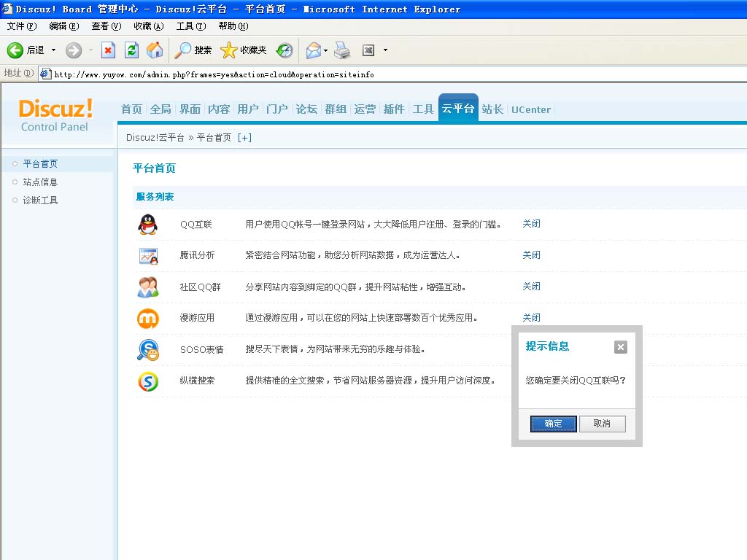This screenshot has width=747, height=560.
Task: Expand the Back button history dropdown arrow
Action: pos(53,50)
